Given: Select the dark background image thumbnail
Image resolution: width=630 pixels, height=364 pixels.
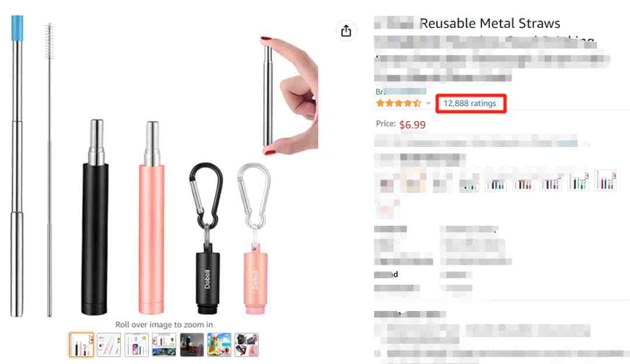Looking at the screenshot, I should click(192, 345).
